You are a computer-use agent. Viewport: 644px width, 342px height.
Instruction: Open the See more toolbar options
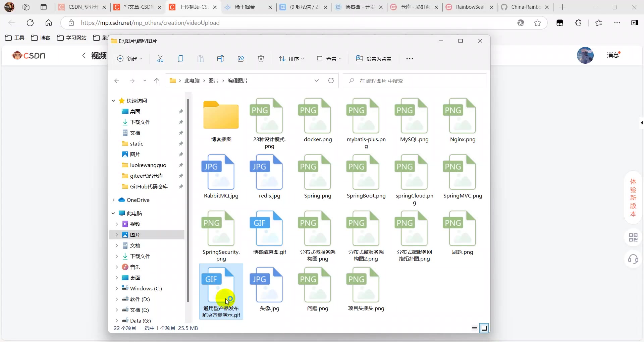click(410, 59)
